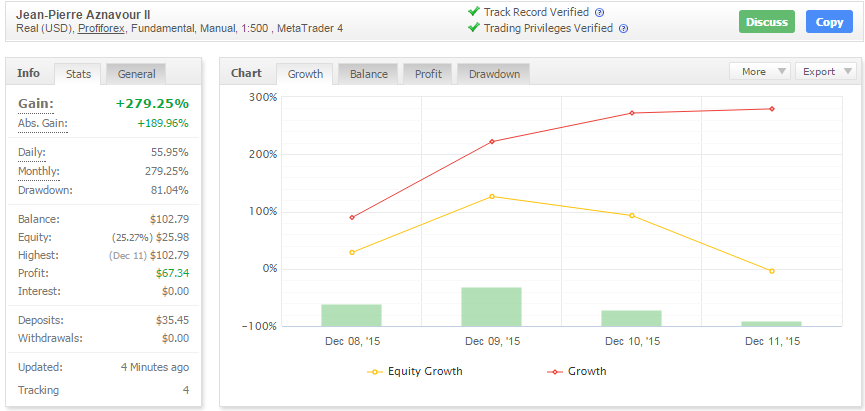This screenshot has height=411, width=865.
Task: Click the Track Record Verified help icon
Action: coord(600,12)
